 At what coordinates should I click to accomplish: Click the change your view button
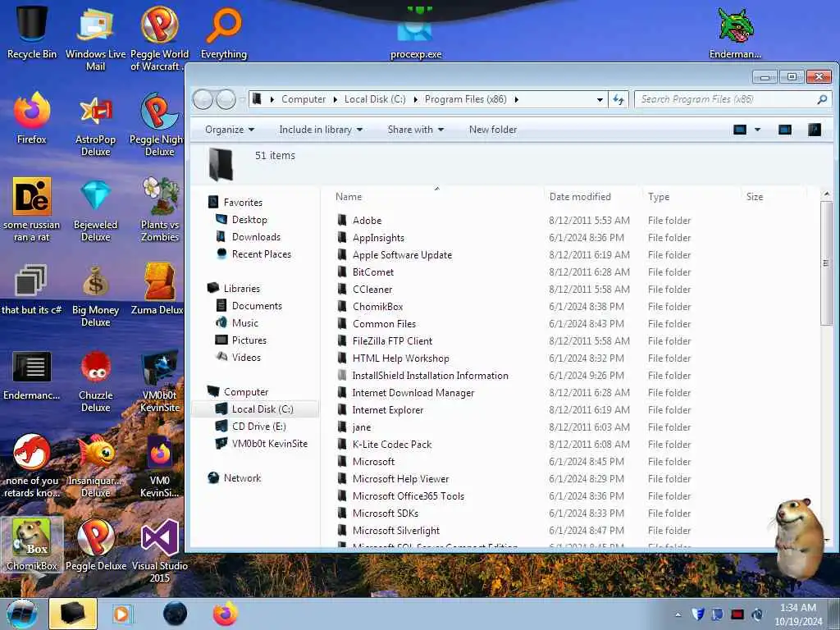740,130
